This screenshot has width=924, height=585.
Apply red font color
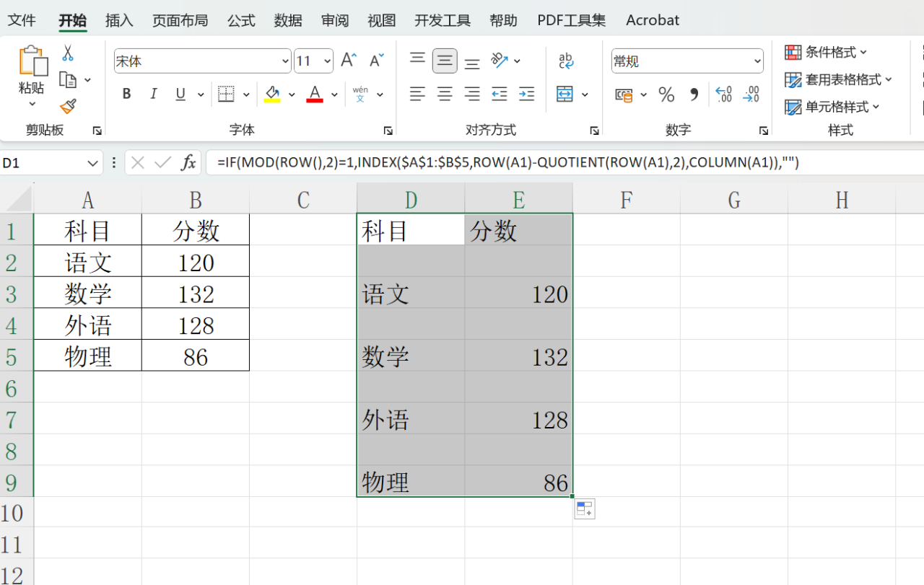(315, 94)
